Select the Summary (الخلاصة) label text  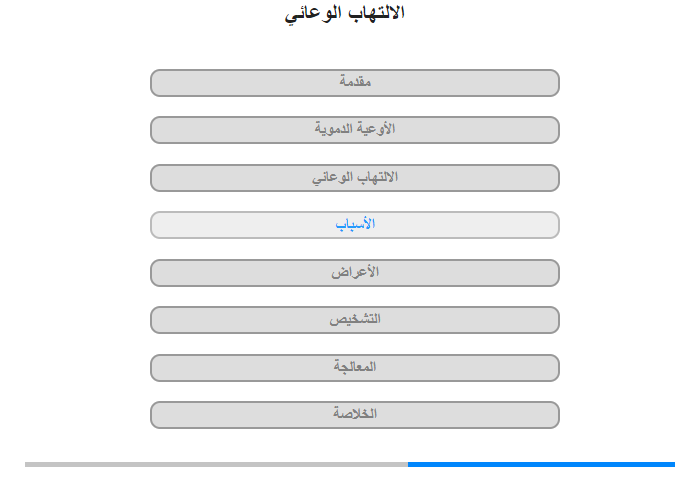(x=355, y=413)
